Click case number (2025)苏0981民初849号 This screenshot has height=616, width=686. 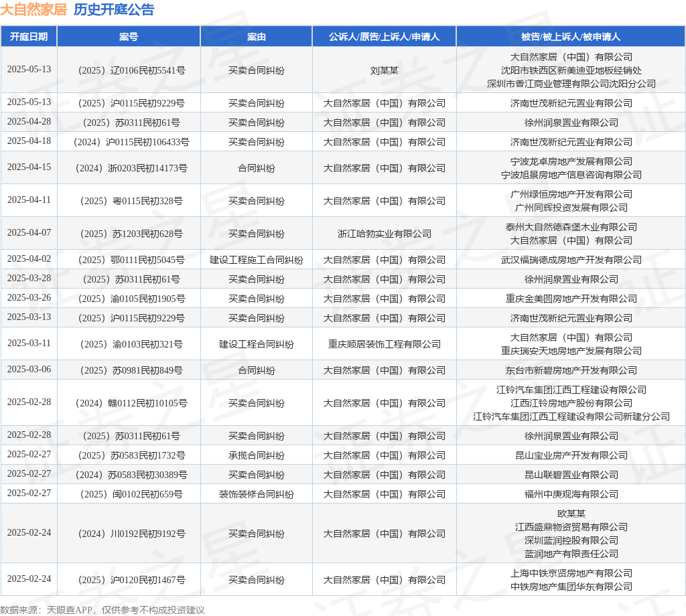[x=131, y=371]
